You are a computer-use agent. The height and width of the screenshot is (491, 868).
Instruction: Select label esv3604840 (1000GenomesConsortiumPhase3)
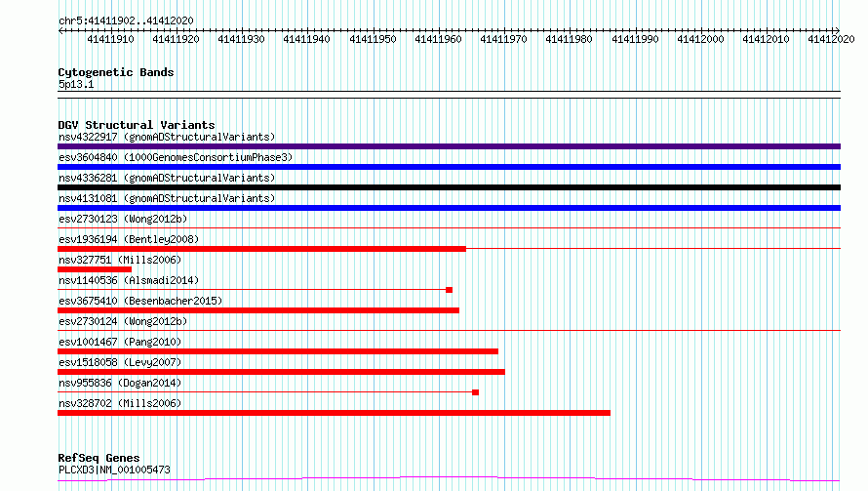coord(176,157)
